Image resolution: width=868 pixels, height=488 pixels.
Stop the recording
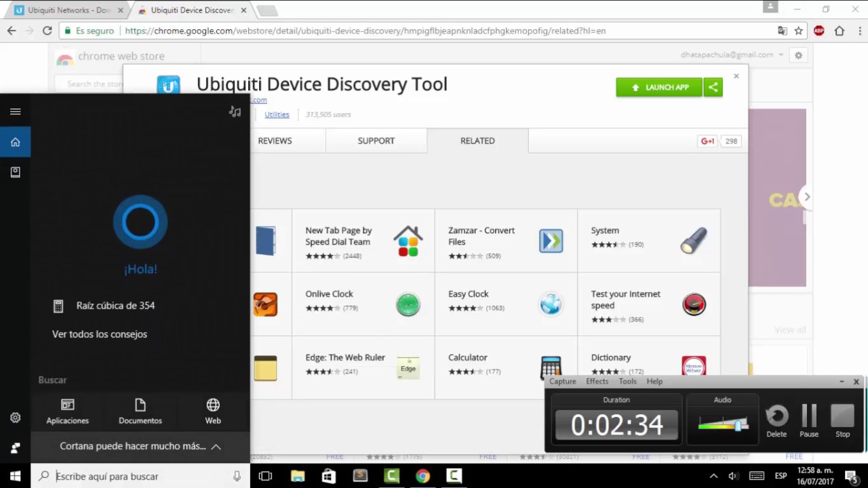point(842,421)
